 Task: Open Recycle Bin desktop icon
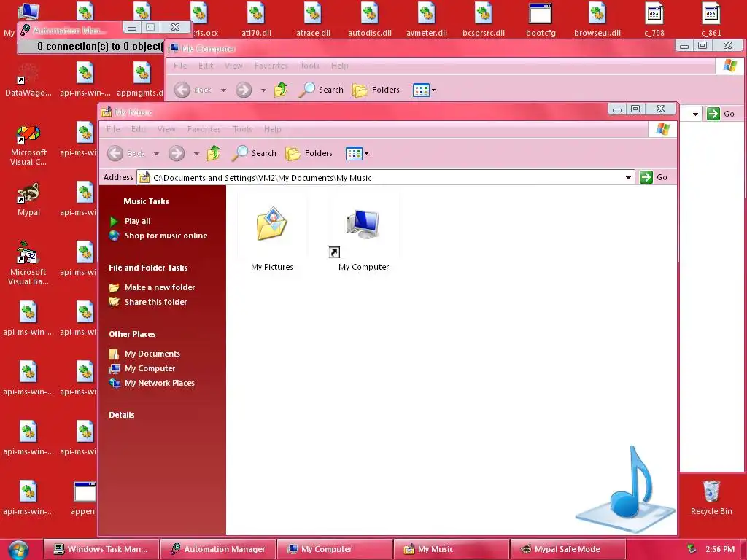[x=711, y=497]
